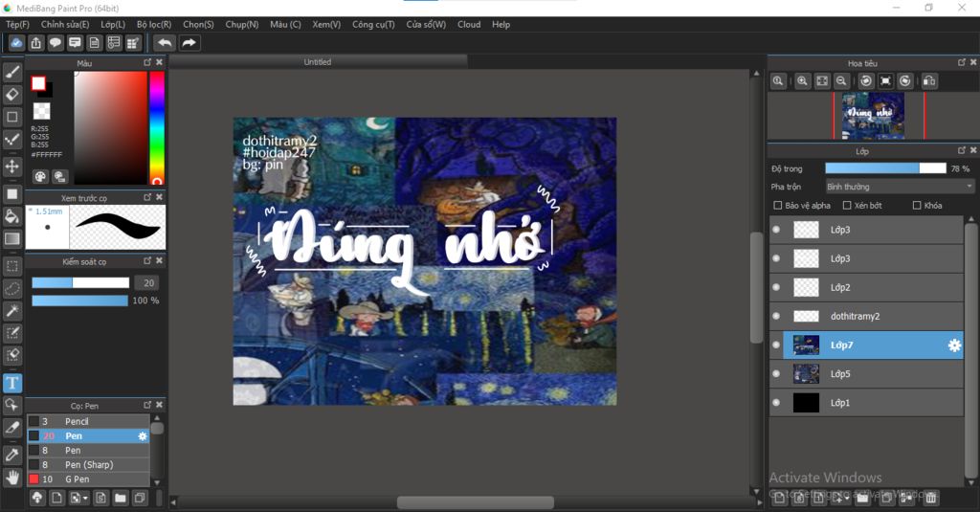Open the color palette icon

[40, 177]
